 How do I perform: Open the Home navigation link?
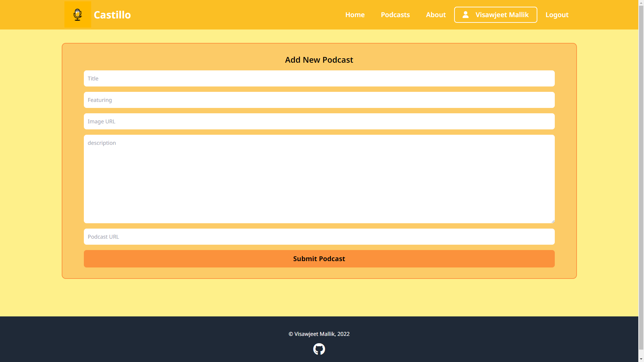[355, 14]
